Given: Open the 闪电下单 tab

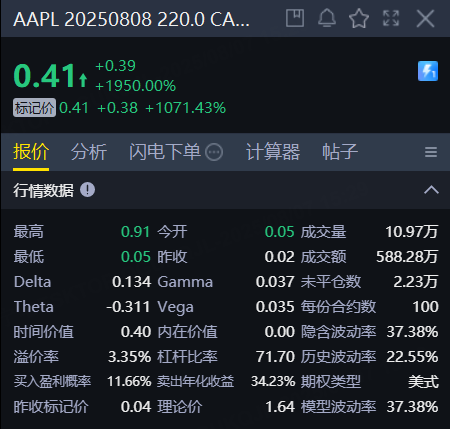Looking at the screenshot, I should 165,152.
